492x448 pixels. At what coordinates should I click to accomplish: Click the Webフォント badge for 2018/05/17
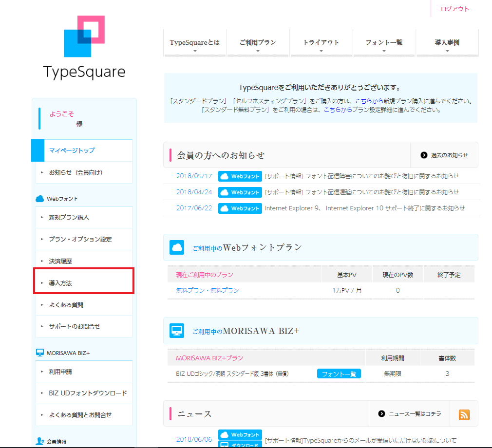(x=240, y=176)
